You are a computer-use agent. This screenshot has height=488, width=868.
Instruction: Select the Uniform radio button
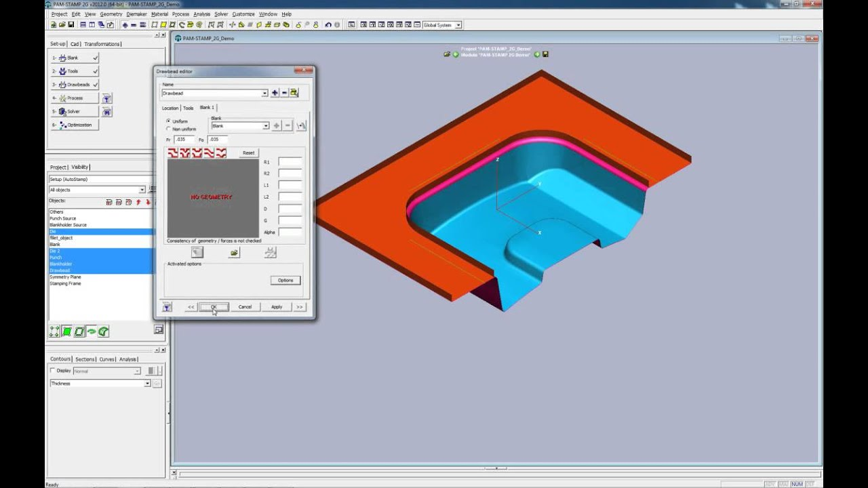169,121
